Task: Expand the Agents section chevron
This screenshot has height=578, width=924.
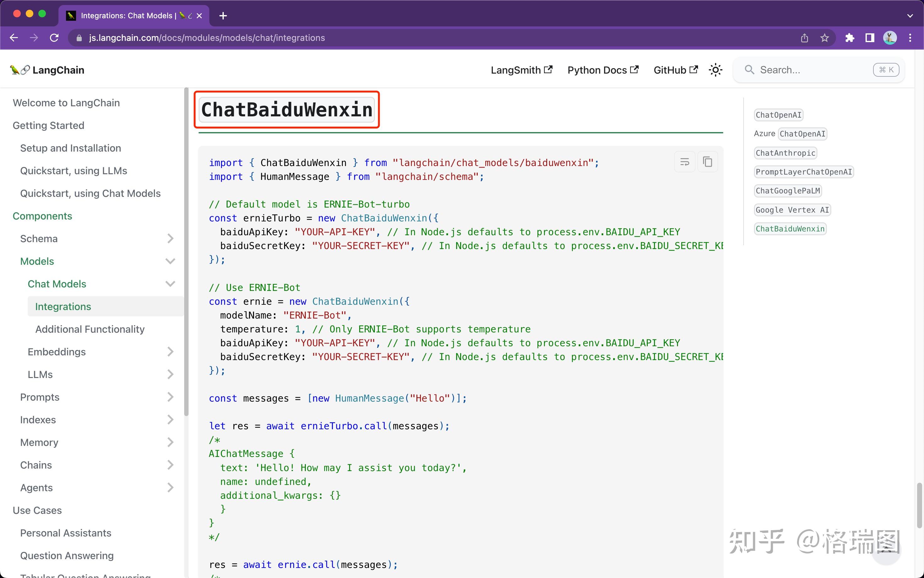Action: (x=170, y=487)
